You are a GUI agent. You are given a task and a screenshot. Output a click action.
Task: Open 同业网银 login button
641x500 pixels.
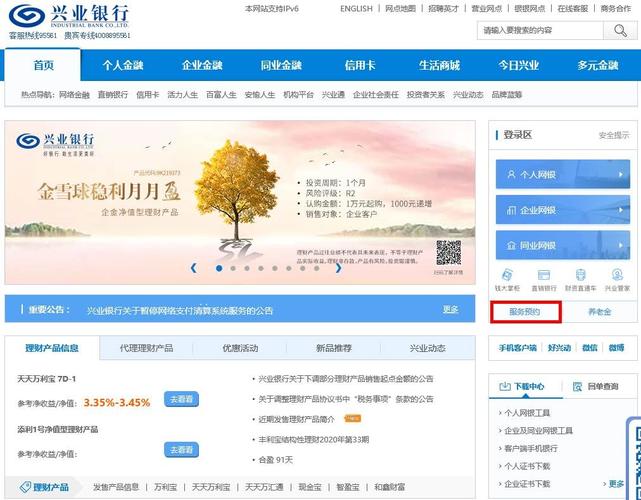pyautogui.click(x=563, y=245)
